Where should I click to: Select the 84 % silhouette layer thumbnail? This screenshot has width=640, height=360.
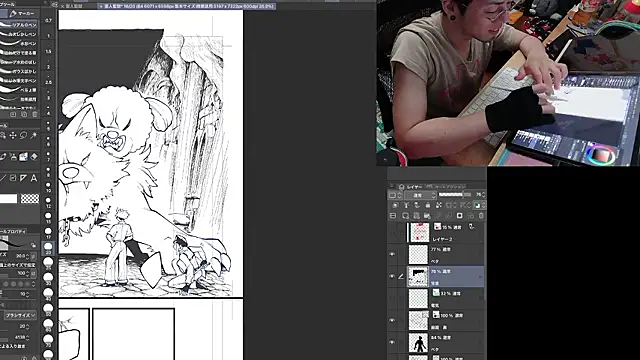tap(419, 342)
